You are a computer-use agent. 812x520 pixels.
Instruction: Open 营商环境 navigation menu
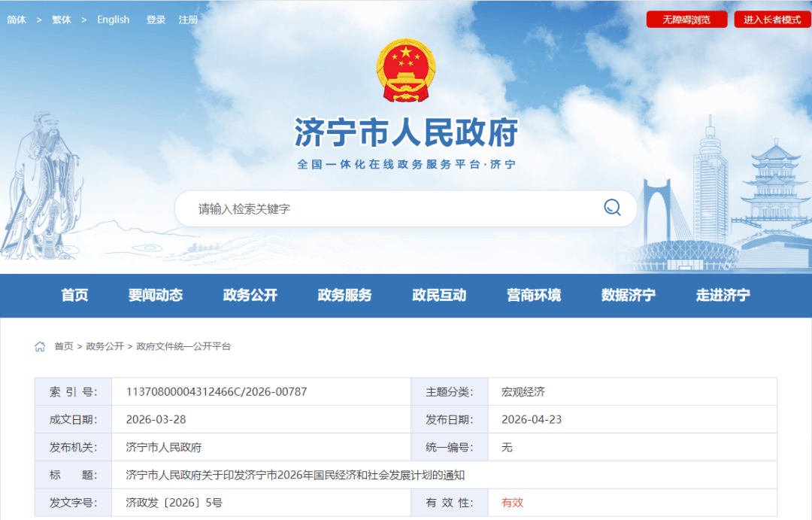pos(534,295)
